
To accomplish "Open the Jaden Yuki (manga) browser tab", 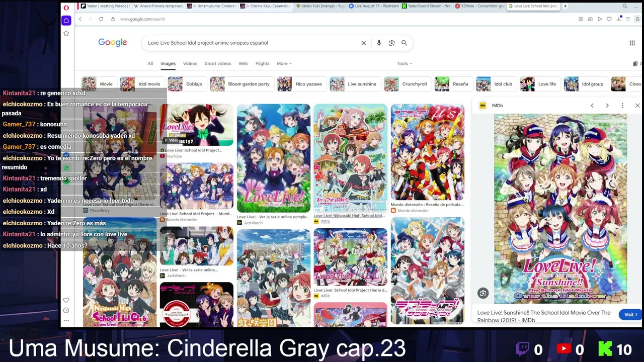I will (320, 6).
